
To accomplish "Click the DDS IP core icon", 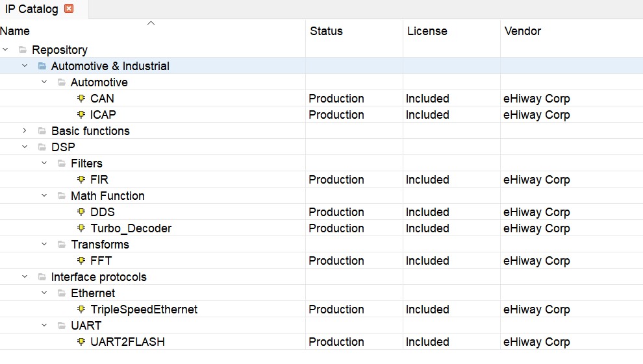I will [81, 212].
